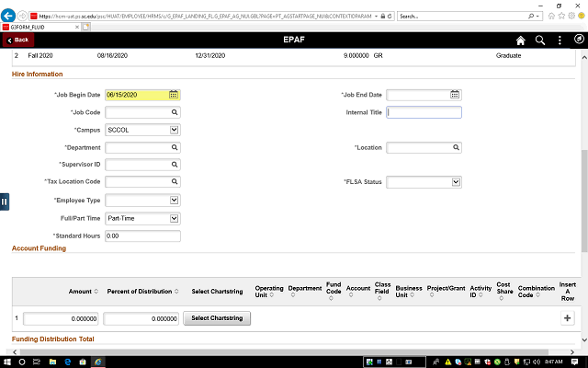Open the Job Begin Date calendar picker

pyautogui.click(x=174, y=95)
